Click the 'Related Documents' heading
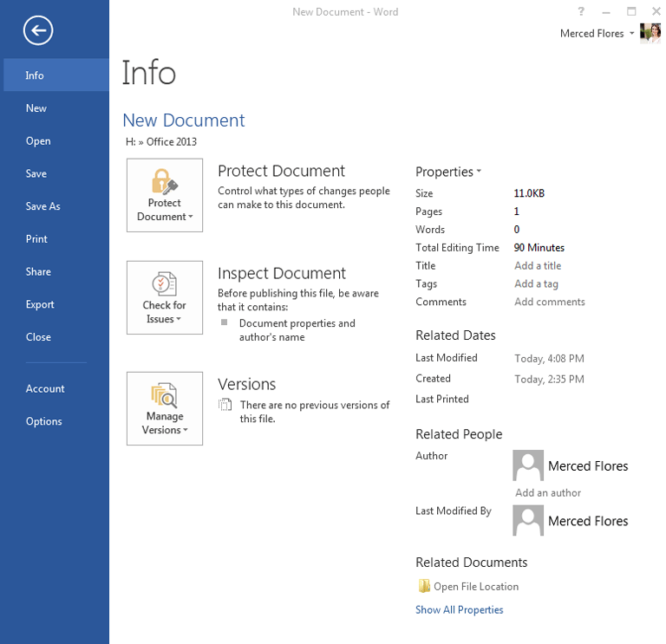Viewport: 666px width, 644px height. click(x=471, y=563)
